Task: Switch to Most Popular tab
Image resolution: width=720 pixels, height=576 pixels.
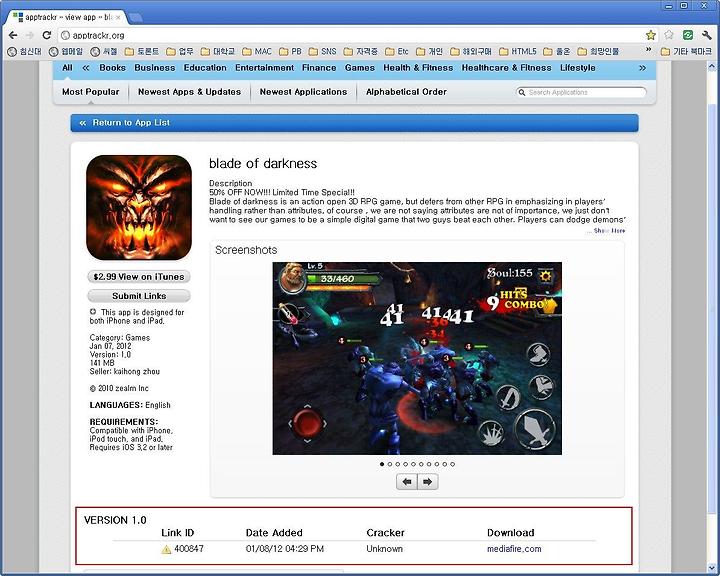Action: click(90, 92)
